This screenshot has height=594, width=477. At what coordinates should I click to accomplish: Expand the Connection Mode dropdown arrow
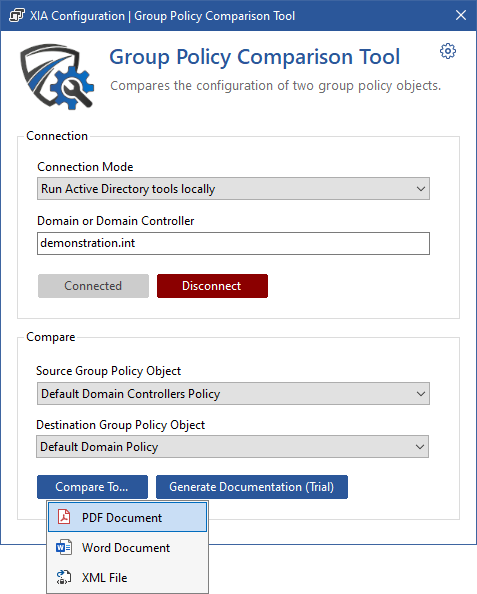tap(421, 189)
